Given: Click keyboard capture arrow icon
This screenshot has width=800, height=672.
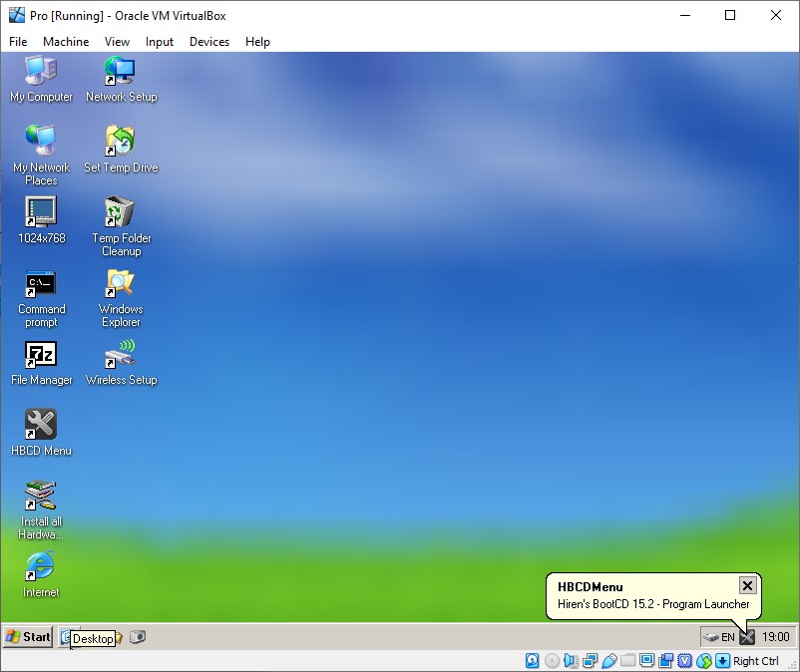Looking at the screenshot, I should tap(722, 661).
